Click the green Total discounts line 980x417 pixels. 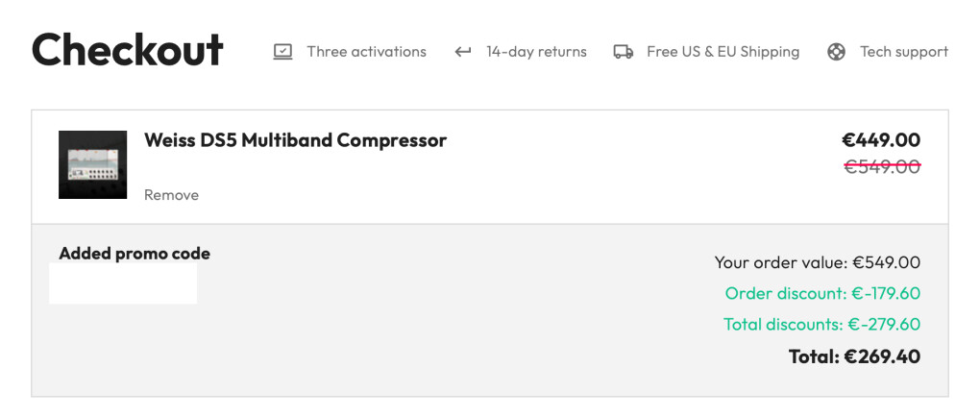[x=821, y=324]
